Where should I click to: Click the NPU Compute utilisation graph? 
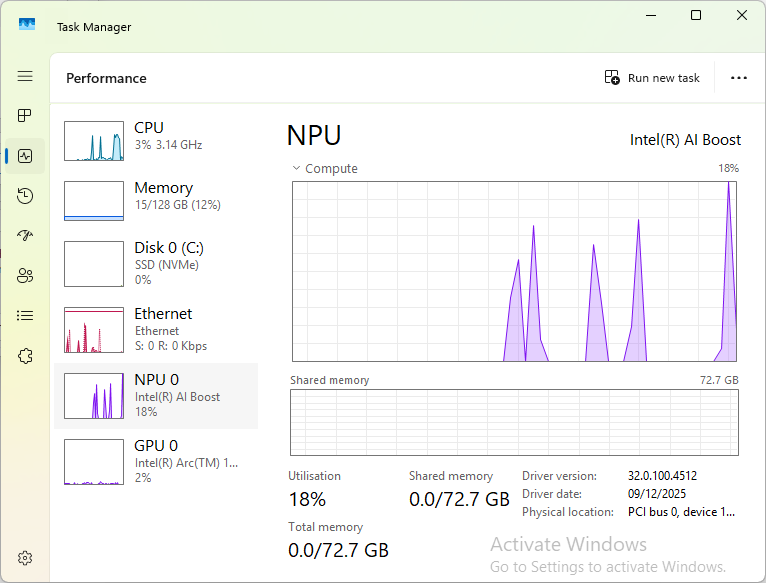pos(514,270)
